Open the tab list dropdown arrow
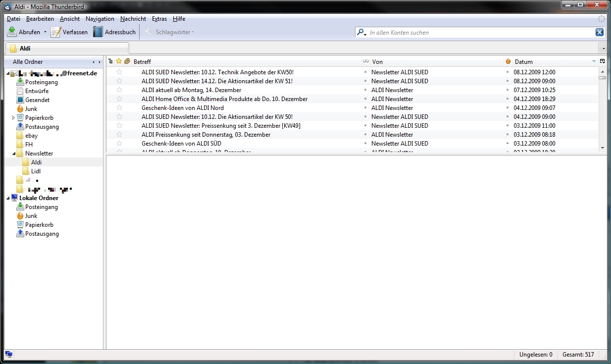 point(603,49)
